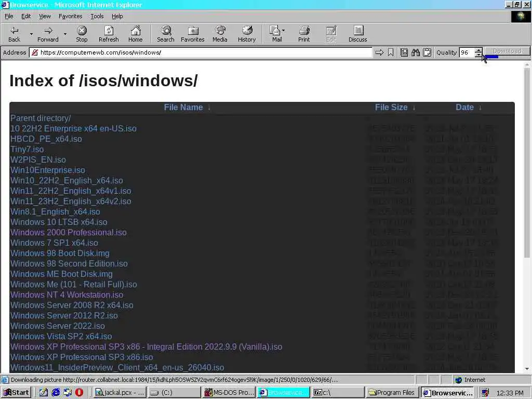This screenshot has height=399, width=532.
Task: Open Windows 98 Second Edition.iso link
Action: [69, 263]
